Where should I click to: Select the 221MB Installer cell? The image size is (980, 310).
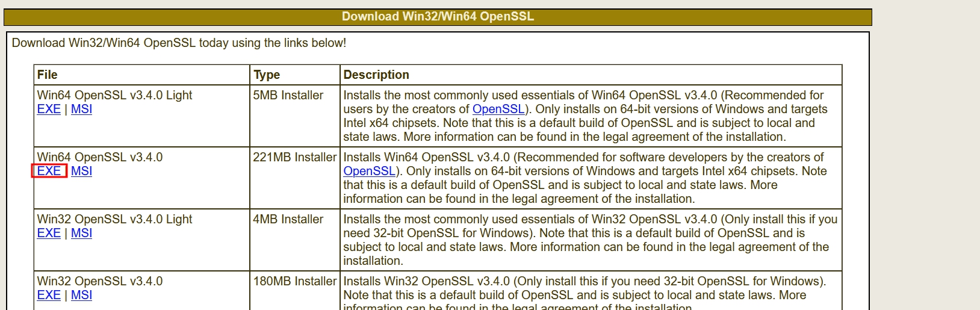295,178
